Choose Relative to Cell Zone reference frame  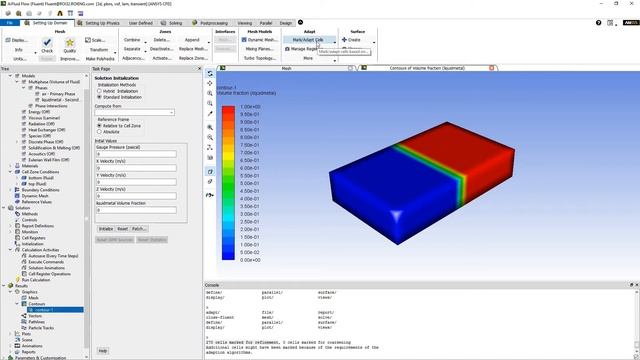99,126
